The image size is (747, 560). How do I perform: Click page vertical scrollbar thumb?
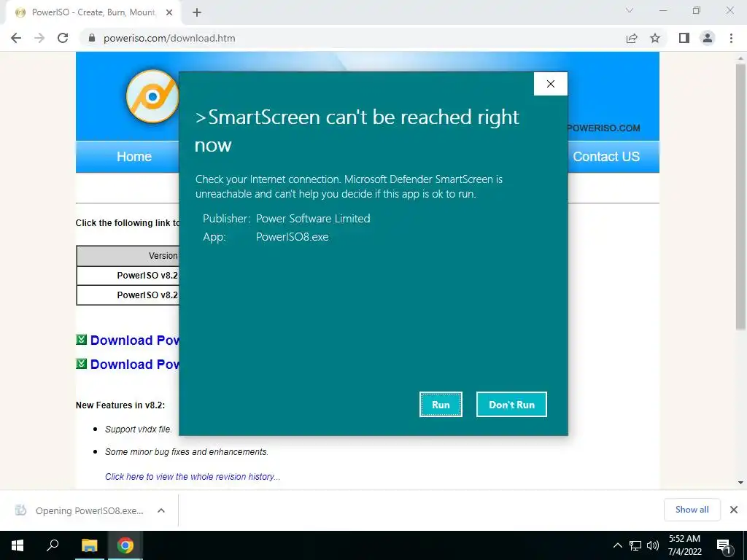click(x=740, y=197)
